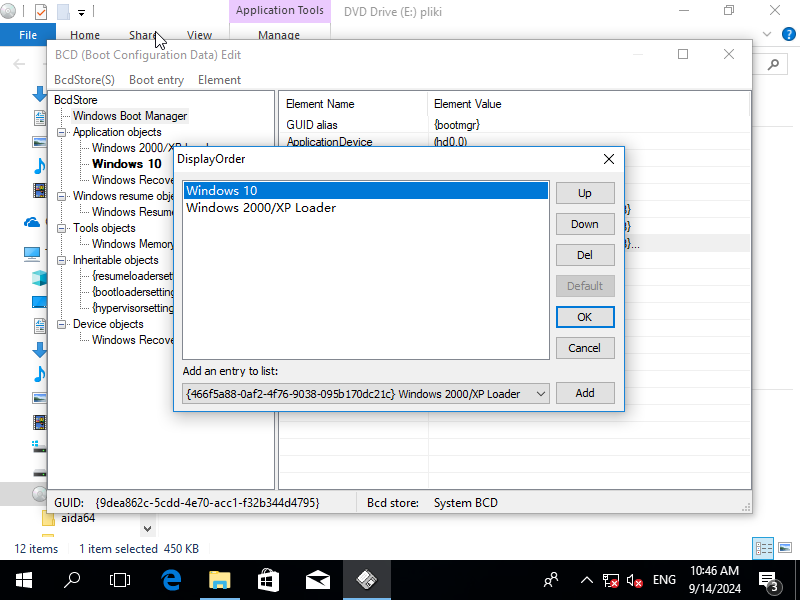Collapse Application objects tree node

(61, 132)
